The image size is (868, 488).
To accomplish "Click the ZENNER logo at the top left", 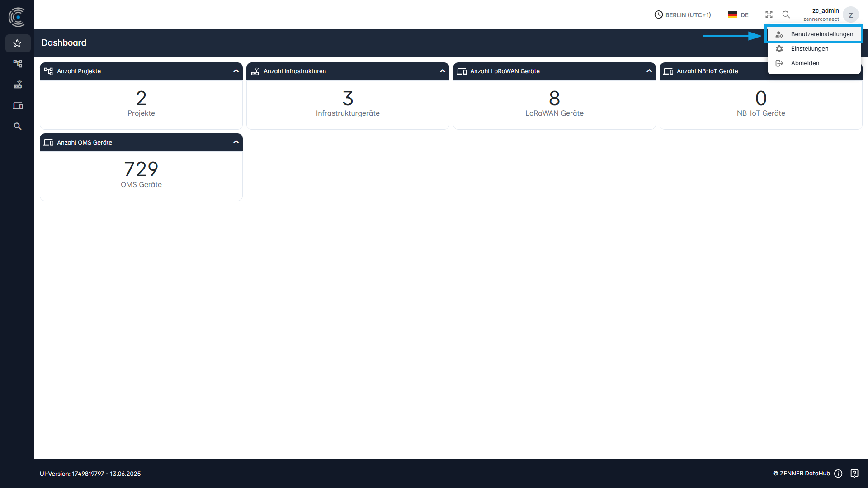I will [17, 17].
